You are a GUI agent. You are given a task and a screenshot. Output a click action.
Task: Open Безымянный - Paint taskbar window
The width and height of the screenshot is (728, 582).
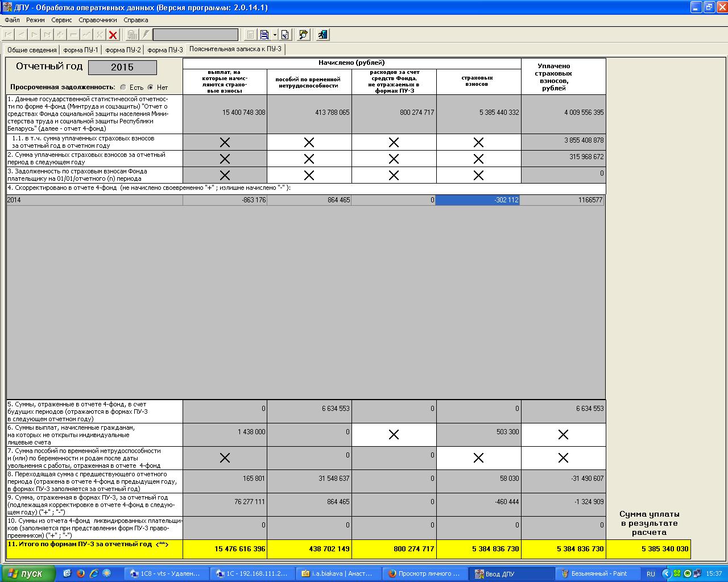[597, 573]
